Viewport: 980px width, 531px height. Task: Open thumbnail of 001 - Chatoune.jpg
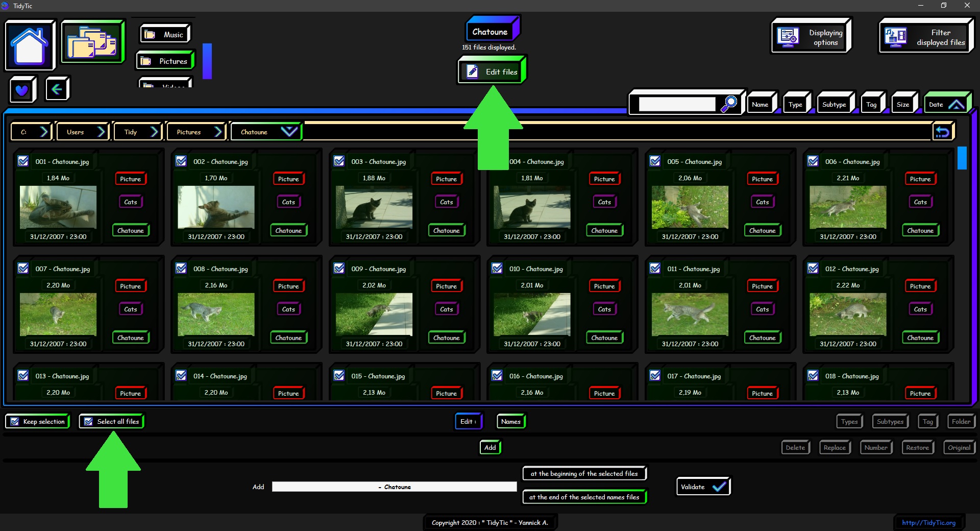58,207
